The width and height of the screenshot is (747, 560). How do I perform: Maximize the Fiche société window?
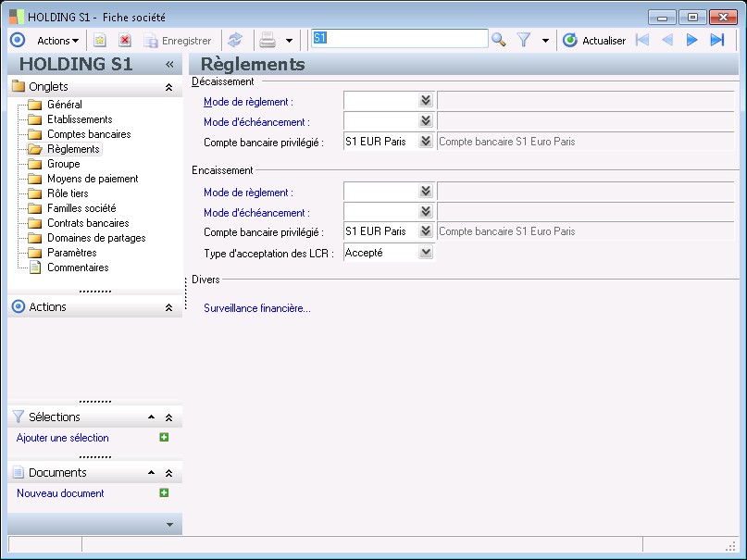pos(692,18)
